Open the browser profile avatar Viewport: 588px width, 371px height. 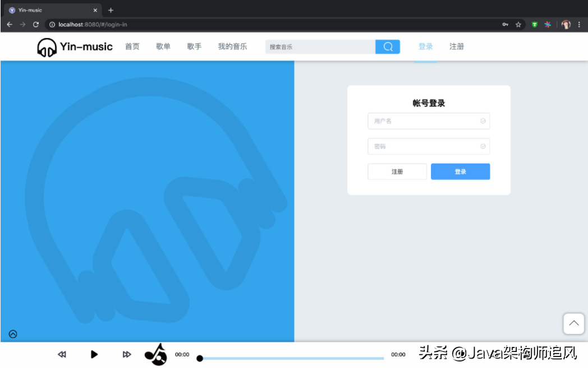tap(566, 24)
